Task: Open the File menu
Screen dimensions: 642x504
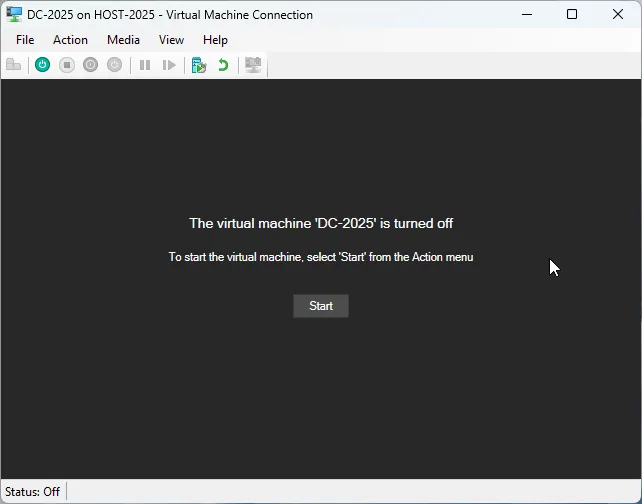Action: coord(25,40)
